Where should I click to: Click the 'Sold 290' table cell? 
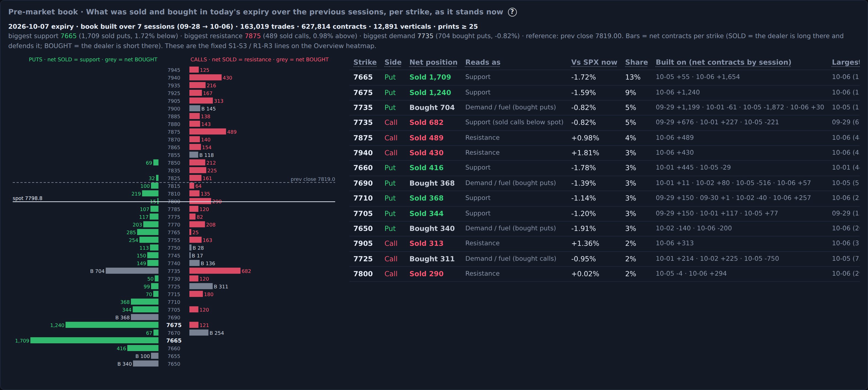[x=426, y=274]
